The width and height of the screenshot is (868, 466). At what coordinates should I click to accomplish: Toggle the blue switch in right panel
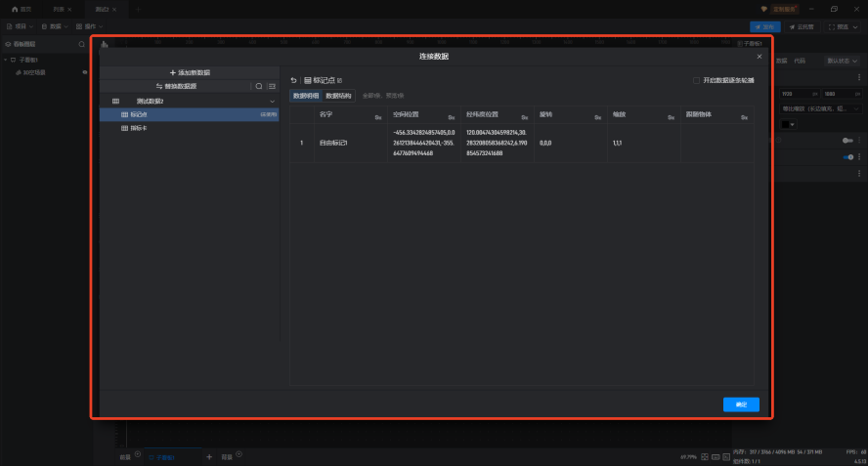coord(848,156)
